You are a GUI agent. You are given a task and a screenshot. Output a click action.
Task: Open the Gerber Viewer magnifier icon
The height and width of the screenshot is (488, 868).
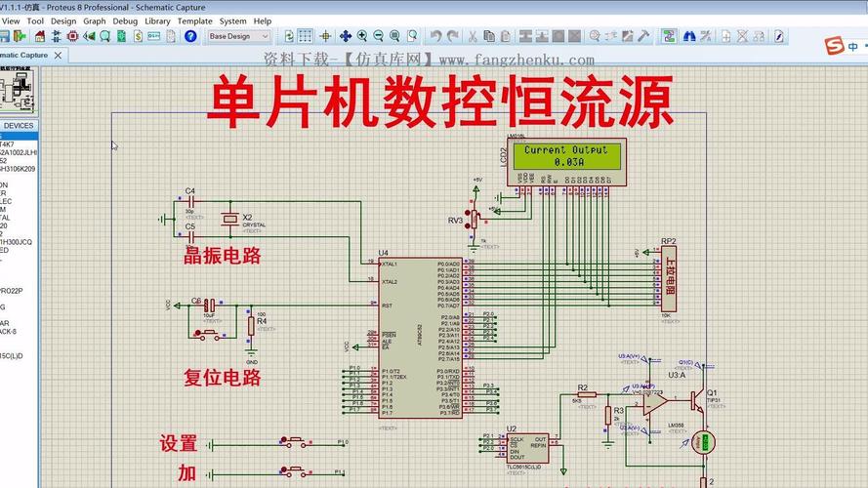pos(104,36)
